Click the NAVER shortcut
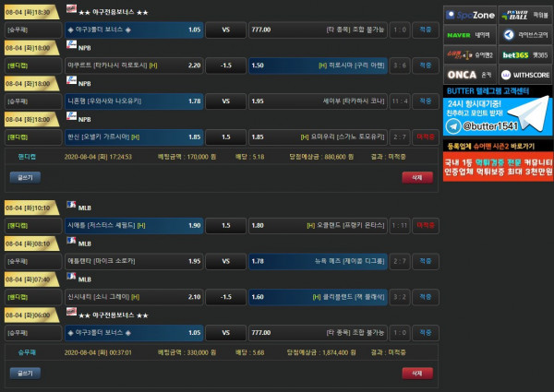Viewport: 554px width, 392px height. (x=469, y=35)
